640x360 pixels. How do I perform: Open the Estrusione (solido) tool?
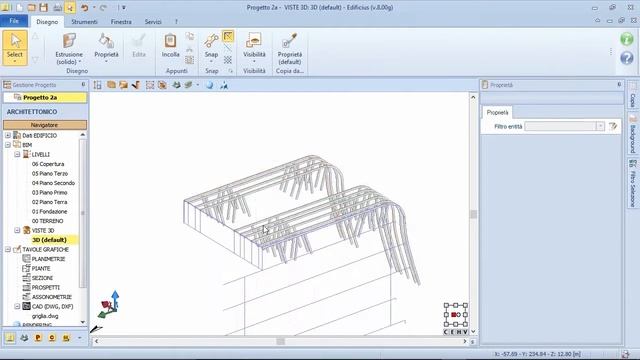point(69,49)
